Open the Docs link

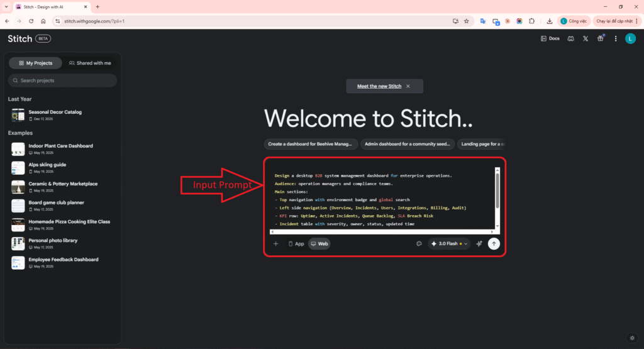pyautogui.click(x=550, y=38)
